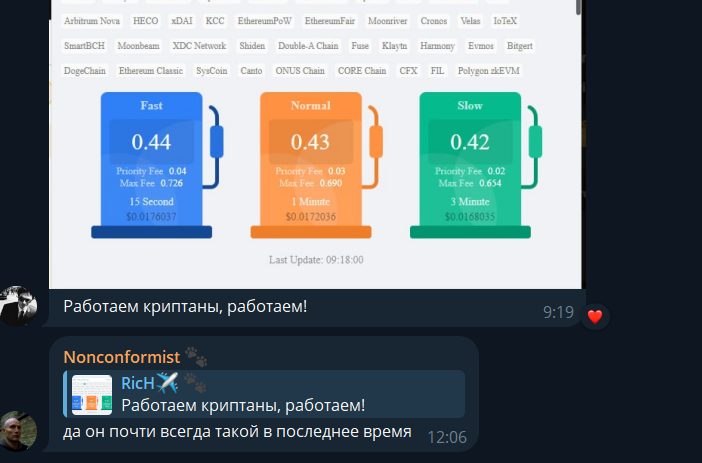Click the blue Fast gas pump

155,165
